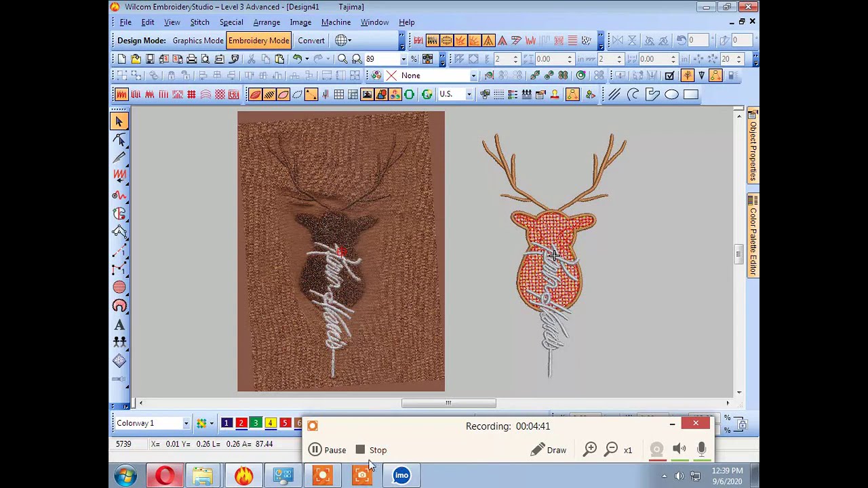The height and width of the screenshot is (488, 868).
Task: Open the Stitch menu
Action: pos(199,22)
